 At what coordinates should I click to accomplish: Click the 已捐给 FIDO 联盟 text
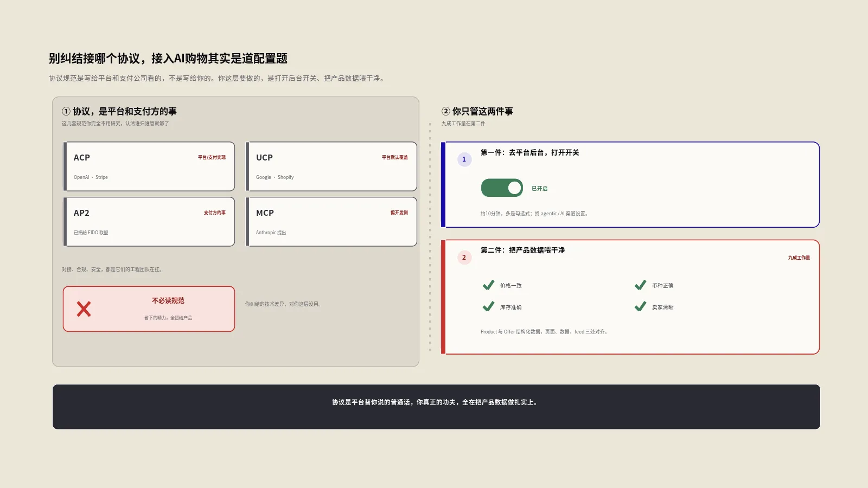tap(91, 233)
